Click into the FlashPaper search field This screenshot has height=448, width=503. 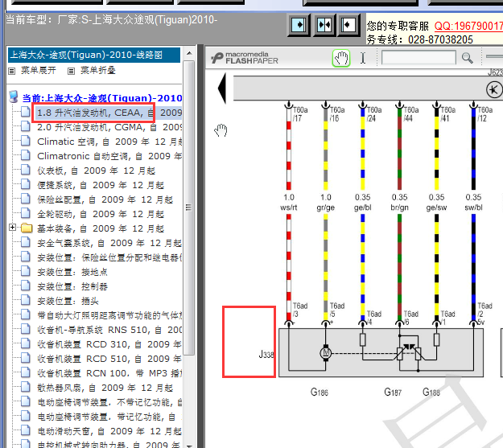coord(418,58)
